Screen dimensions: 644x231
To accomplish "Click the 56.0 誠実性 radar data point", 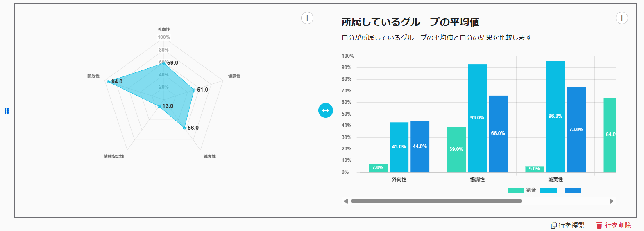I will click(x=184, y=128).
